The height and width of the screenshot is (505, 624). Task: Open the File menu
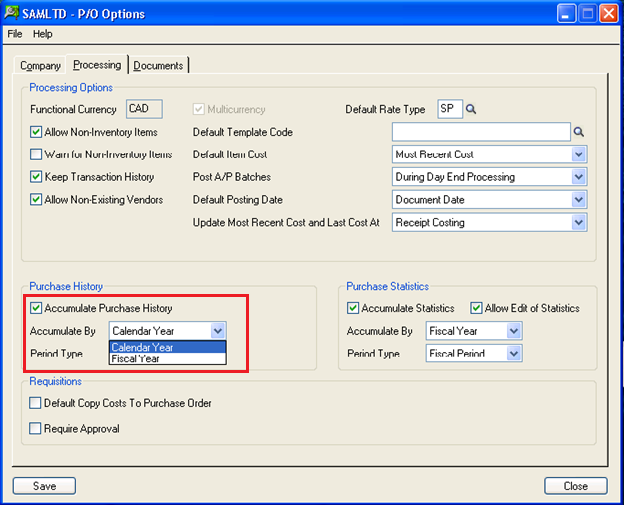tap(15, 34)
